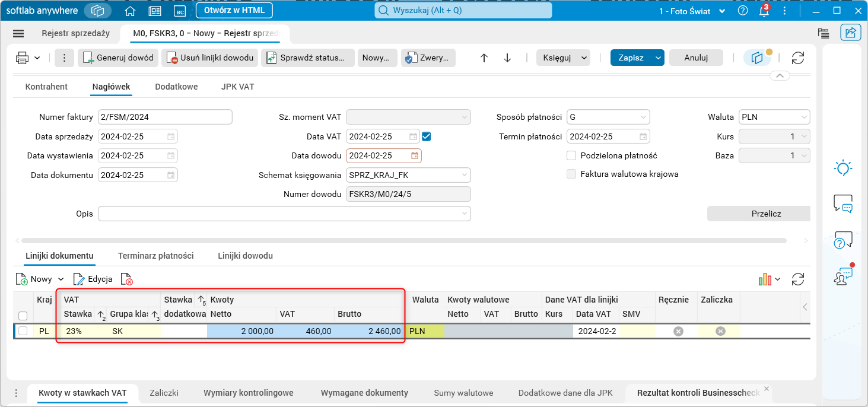Open the Zaliczki bottom tab
The image size is (868, 407).
pyautogui.click(x=164, y=393)
